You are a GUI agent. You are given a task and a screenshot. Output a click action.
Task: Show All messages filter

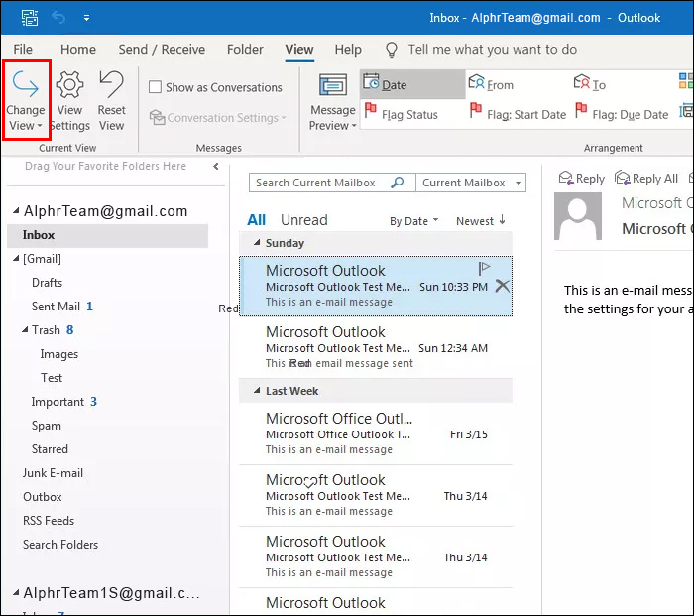256,219
